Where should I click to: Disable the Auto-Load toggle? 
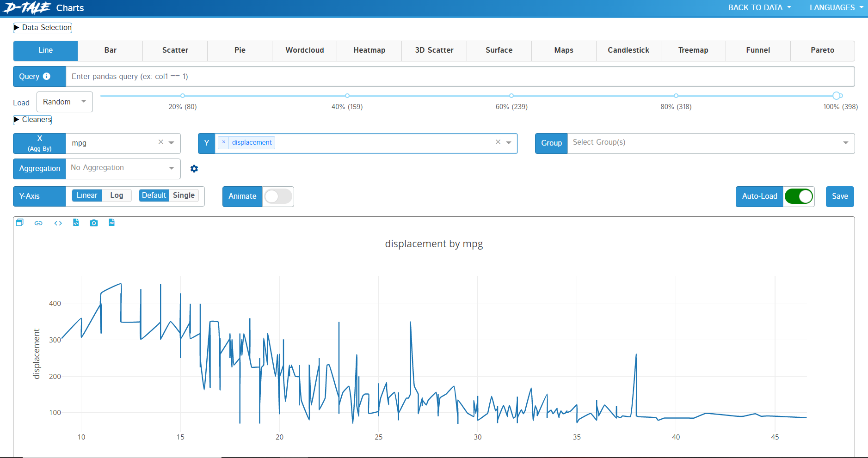point(798,196)
